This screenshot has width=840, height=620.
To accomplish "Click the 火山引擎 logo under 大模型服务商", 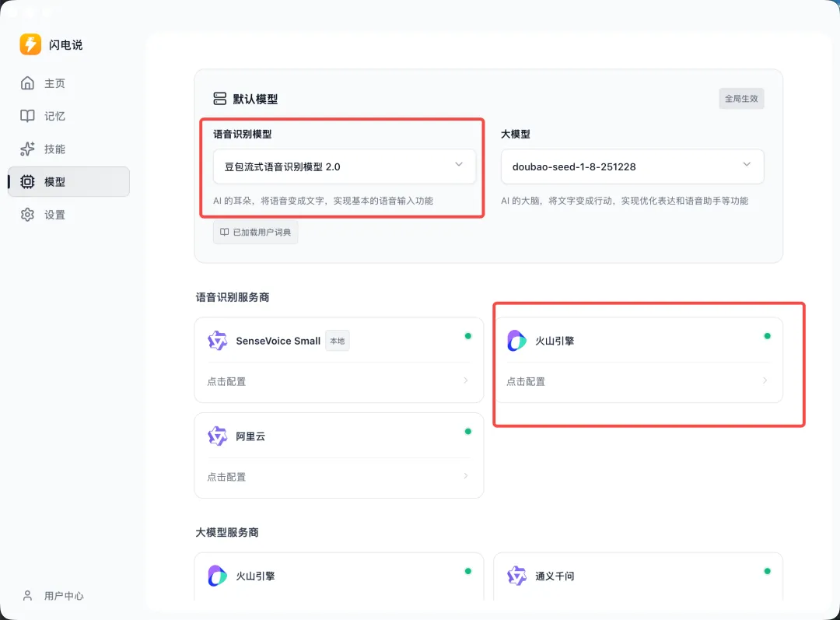I will click(x=218, y=576).
